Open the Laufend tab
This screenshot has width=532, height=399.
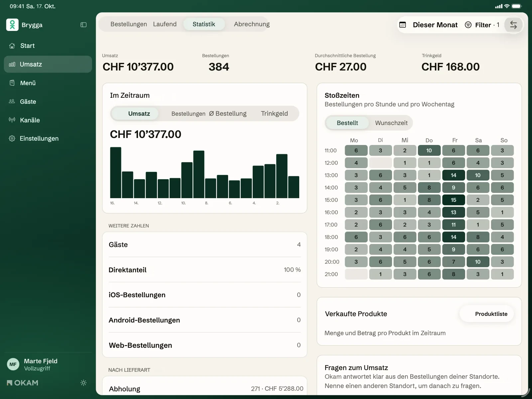pos(165,24)
